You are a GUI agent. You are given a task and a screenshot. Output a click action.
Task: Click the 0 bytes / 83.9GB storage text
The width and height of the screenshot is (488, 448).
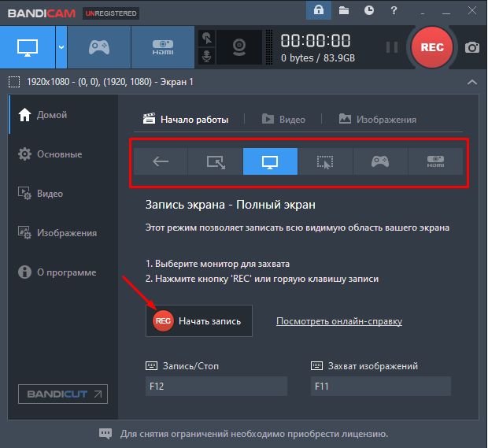coord(318,58)
